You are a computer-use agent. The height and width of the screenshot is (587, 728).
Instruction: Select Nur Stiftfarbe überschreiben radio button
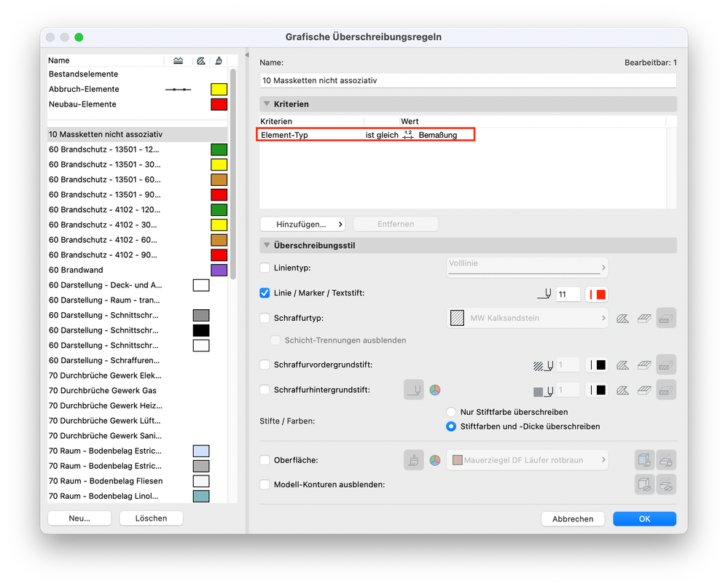[x=451, y=412]
